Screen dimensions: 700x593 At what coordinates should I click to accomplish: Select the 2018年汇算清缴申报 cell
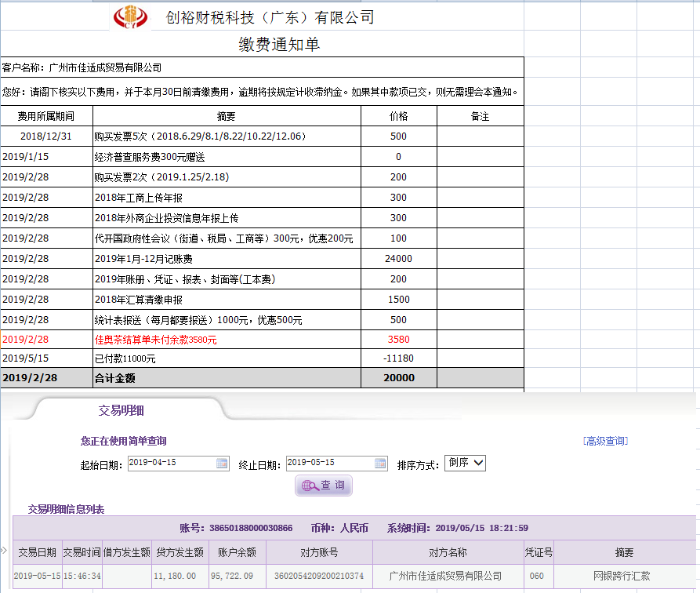point(227,300)
